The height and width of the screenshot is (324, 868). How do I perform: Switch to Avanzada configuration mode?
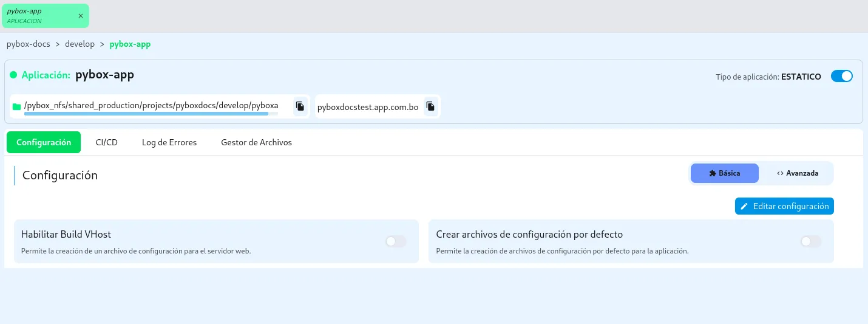coord(798,173)
